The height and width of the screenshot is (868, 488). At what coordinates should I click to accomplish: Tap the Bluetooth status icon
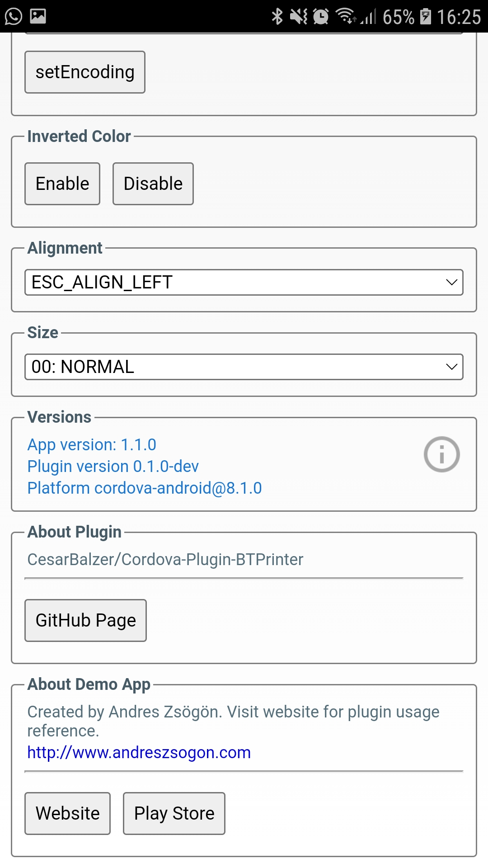click(x=277, y=17)
